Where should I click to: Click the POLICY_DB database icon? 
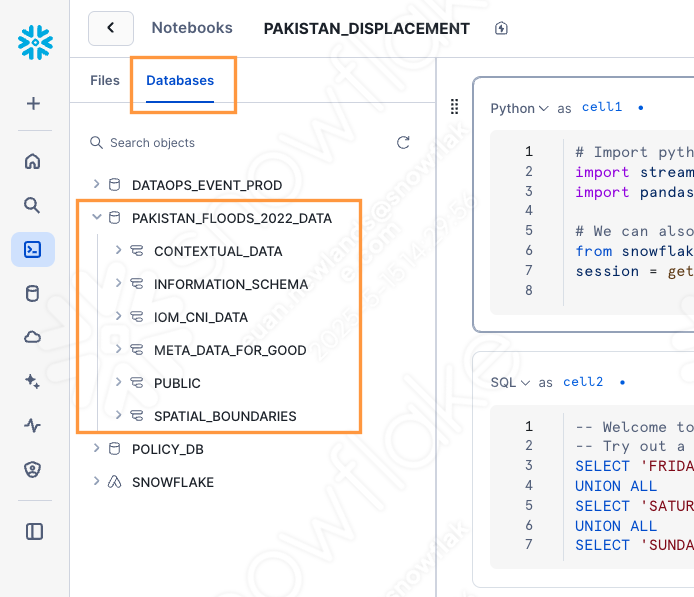[115, 449]
